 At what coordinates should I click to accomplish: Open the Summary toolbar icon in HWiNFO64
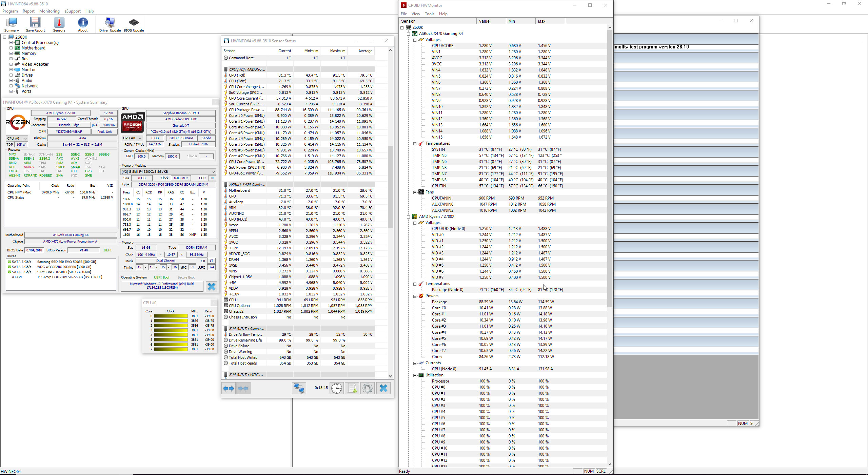coord(12,24)
